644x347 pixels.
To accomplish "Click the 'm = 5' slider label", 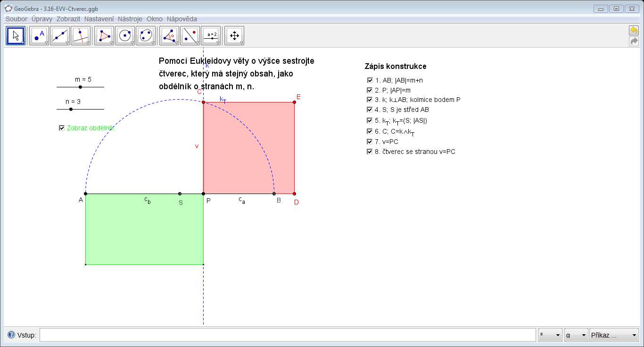I will click(x=83, y=79).
